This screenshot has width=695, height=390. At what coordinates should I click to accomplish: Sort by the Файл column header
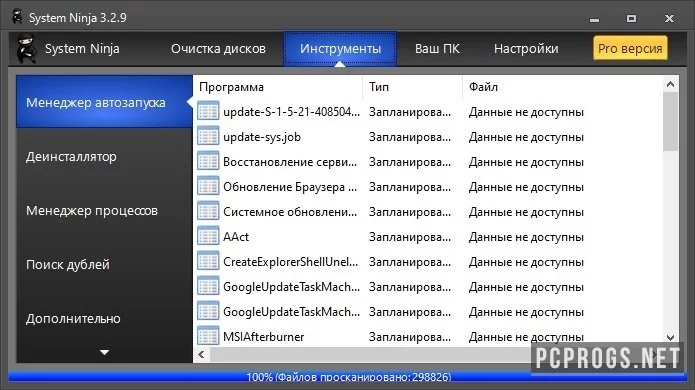[x=483, y=87]
